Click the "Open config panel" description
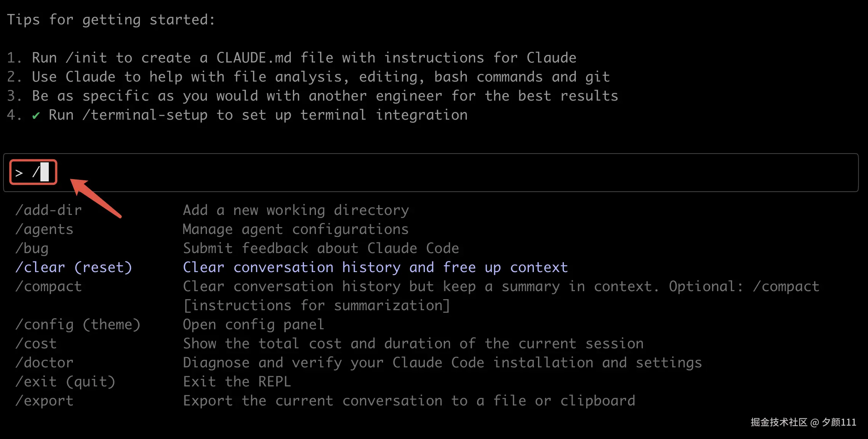This screenshot has height=439, width=868. click(x=253, y=325)
